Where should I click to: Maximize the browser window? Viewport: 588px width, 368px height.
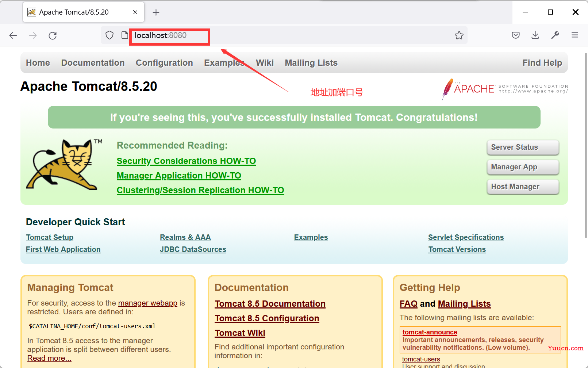click(x=550, y=12)
